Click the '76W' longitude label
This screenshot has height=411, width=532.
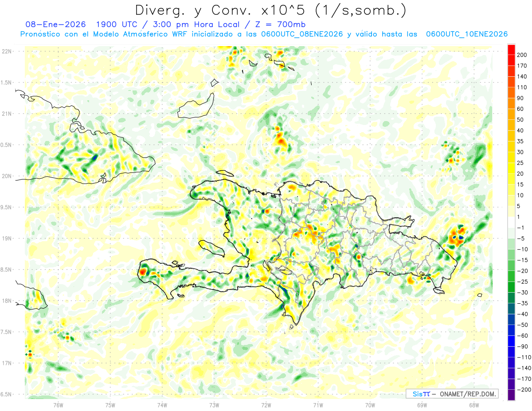tap(58, 405)
